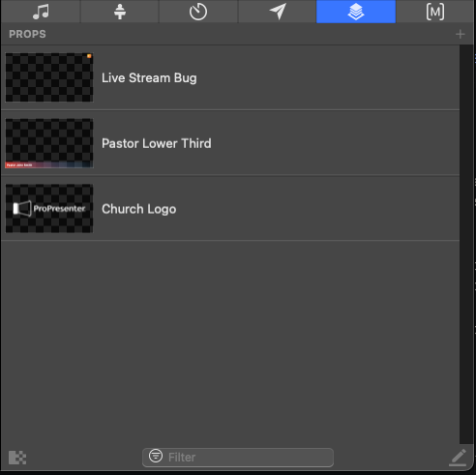Select the Live Stream Bug thumbnail

pyautogui.click(x=49, y=77)
